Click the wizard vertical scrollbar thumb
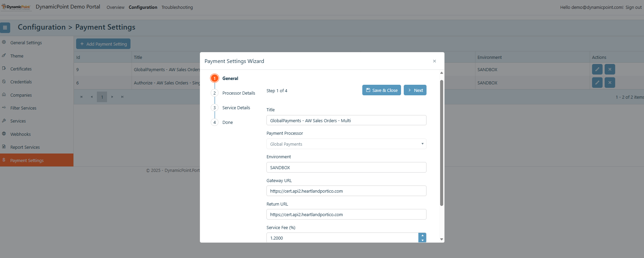This screenshot has height=258, width=644. pos(441,143)
